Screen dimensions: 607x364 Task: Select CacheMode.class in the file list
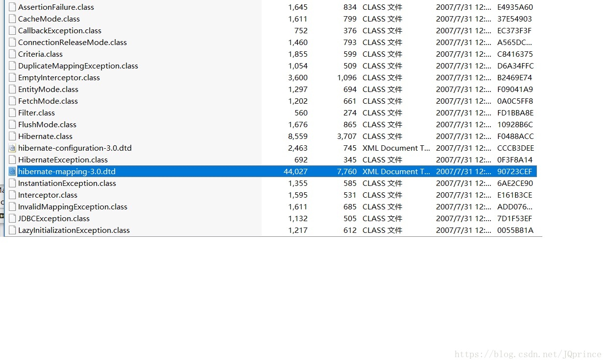click(x=49, y=19)
